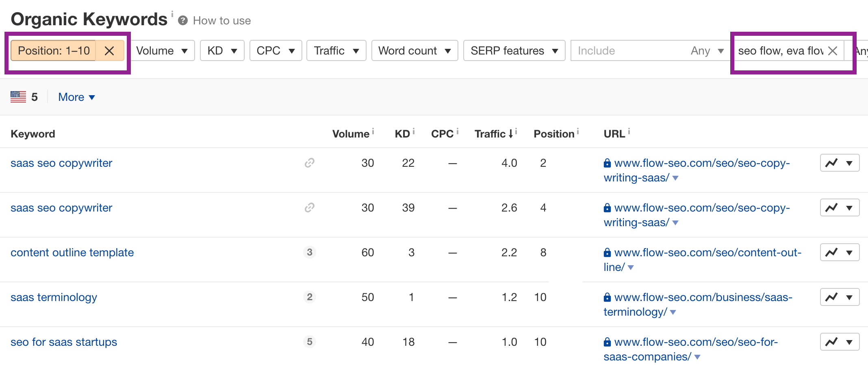The height and width of the screenshot is (371, 868).
Task: Clear the seo flow, eva flow exclusion
Action: tap(832, 50)
